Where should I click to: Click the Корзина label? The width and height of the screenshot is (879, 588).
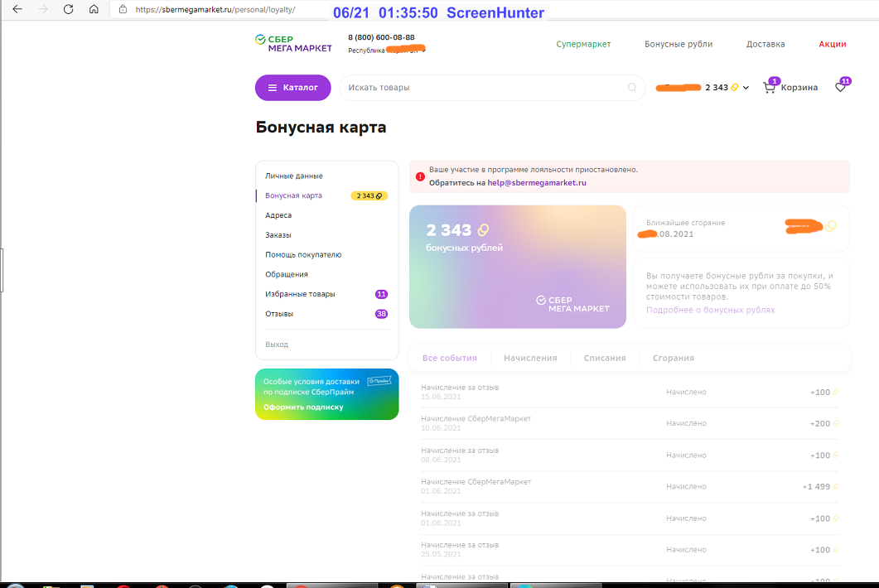coord(799,88)
